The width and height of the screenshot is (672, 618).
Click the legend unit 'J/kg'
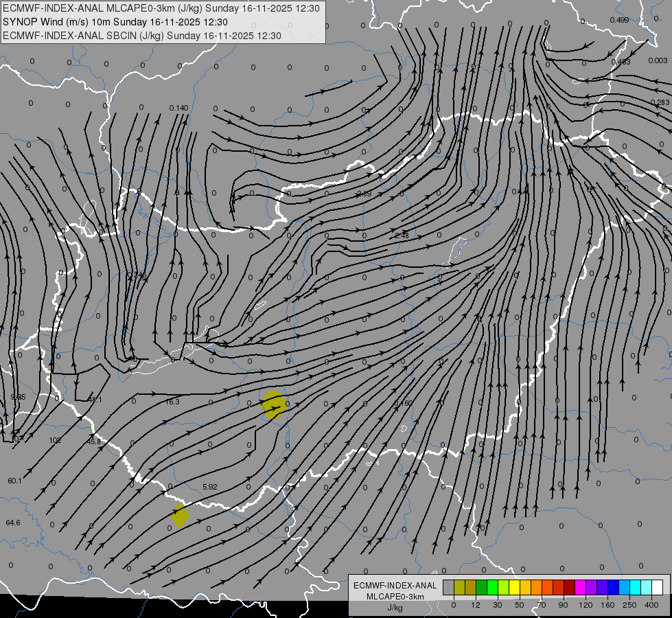coord(395,608)
